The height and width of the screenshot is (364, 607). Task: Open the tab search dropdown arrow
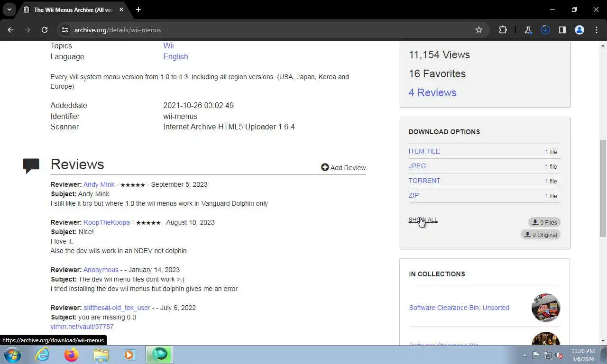9,9
